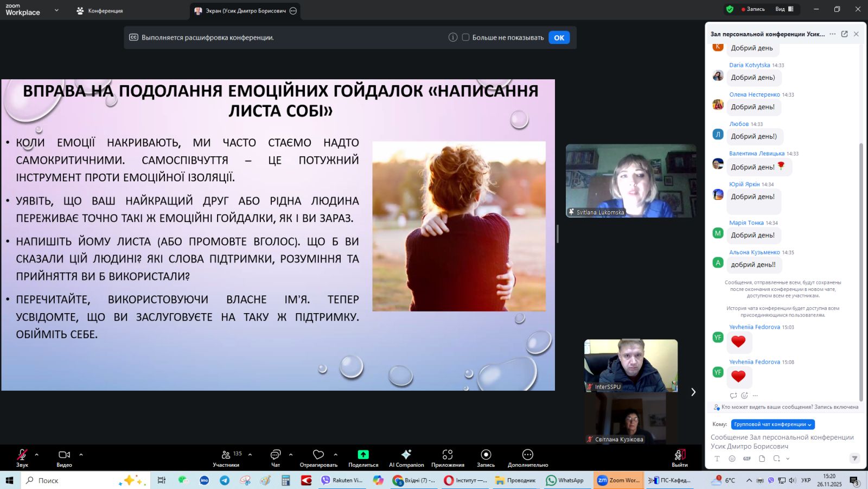This screenshot has height=489, width=868.
Task: Open the AI Companion panel
Action: (x=406, y=455)
